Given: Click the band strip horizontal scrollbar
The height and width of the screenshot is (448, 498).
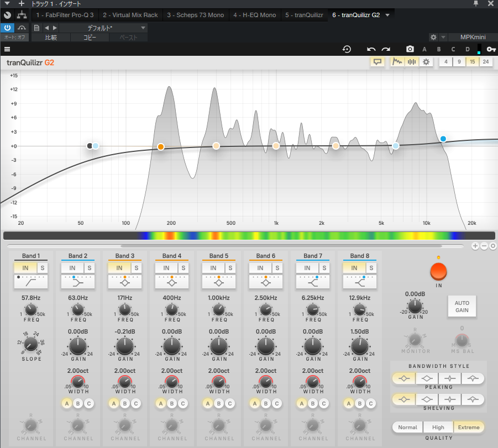Looking at the screenshot, I should point(281,246).
